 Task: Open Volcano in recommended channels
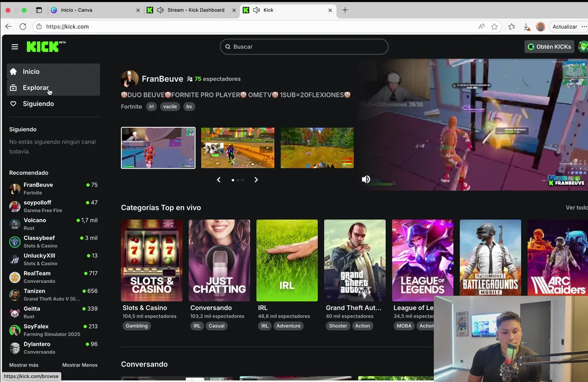[53, 224]
